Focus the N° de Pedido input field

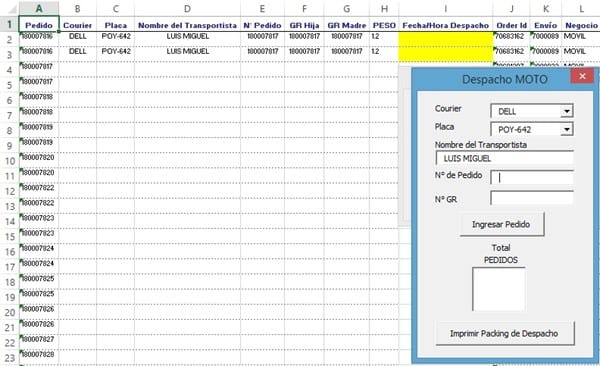point(532,177)
